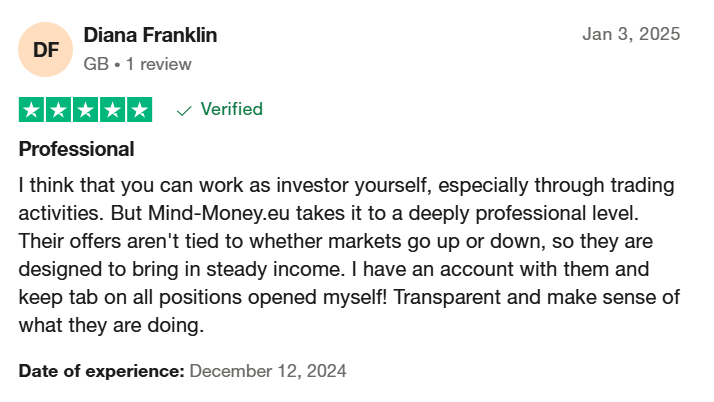Click the Date of experience label
This screenshot has width=714, height=402.
point(102,371)
